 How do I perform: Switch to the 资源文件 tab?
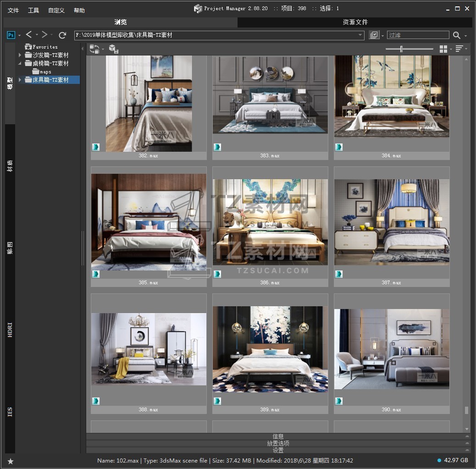click(355, 22)
